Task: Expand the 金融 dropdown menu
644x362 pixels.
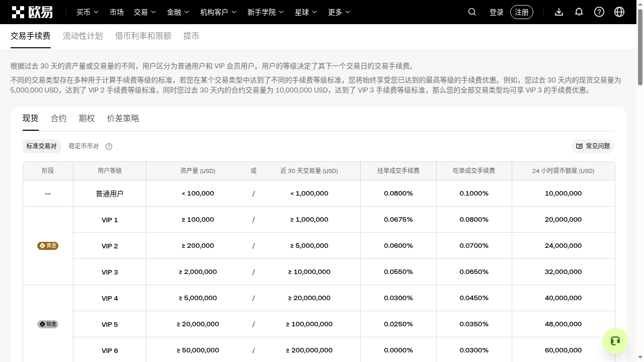Action: [x=178, y=12]
